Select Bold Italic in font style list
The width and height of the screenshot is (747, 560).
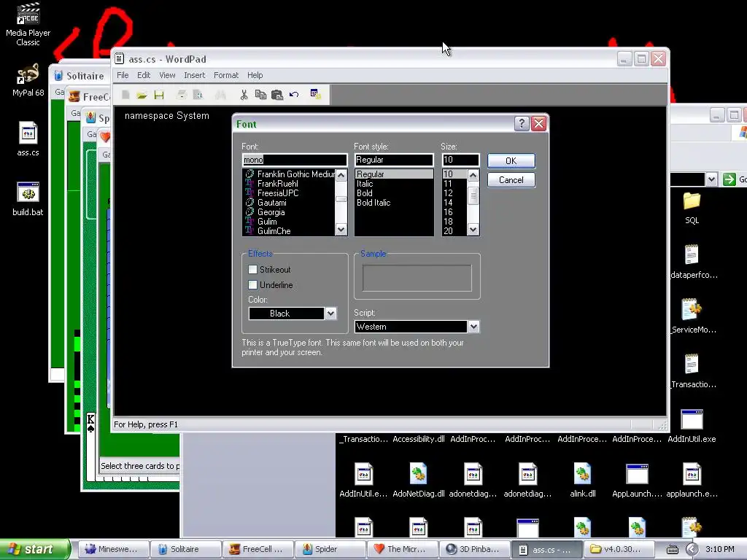373,203
